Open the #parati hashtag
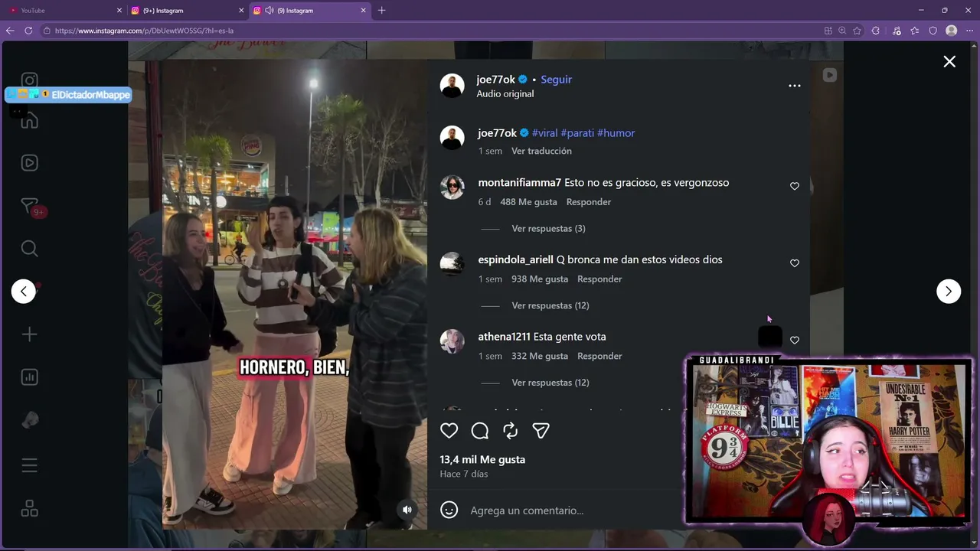 click(x=577, y=133)
